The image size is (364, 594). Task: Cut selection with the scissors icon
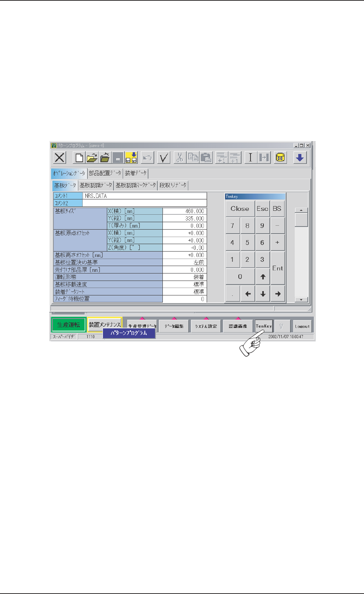180,158
